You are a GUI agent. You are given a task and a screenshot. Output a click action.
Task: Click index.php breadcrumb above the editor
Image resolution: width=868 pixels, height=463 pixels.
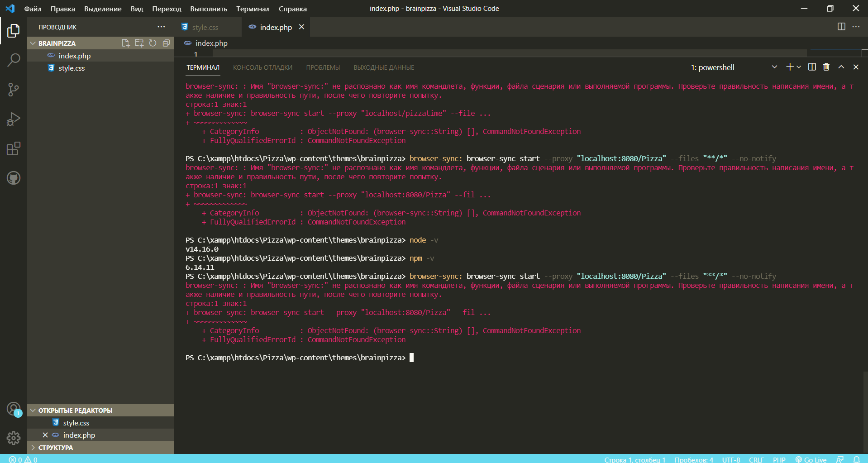click(211, 43)
